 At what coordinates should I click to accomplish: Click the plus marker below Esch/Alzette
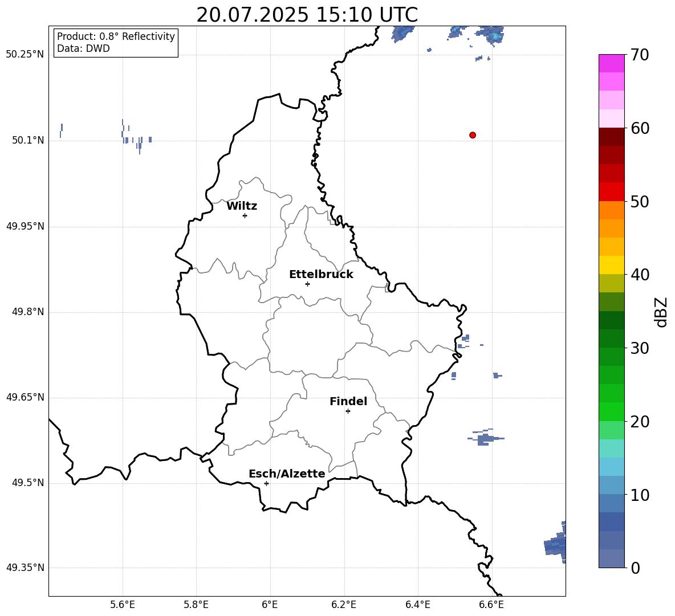(266, 483)
